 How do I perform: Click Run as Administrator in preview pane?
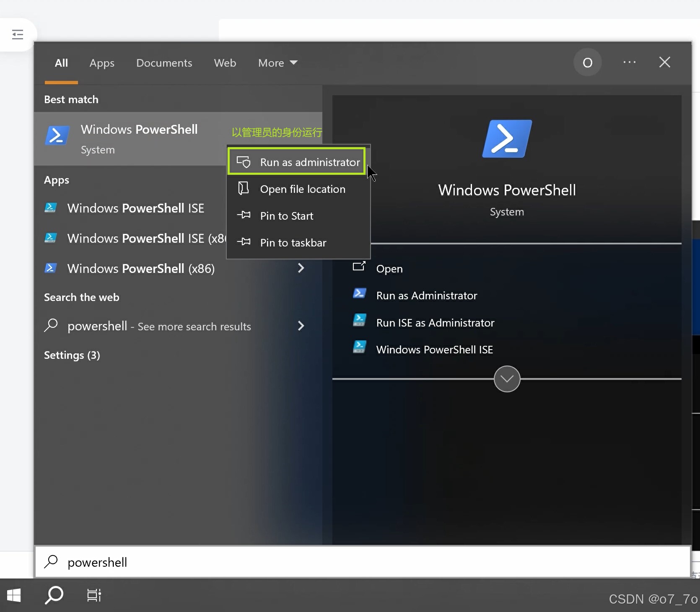(x=427, y=296)
